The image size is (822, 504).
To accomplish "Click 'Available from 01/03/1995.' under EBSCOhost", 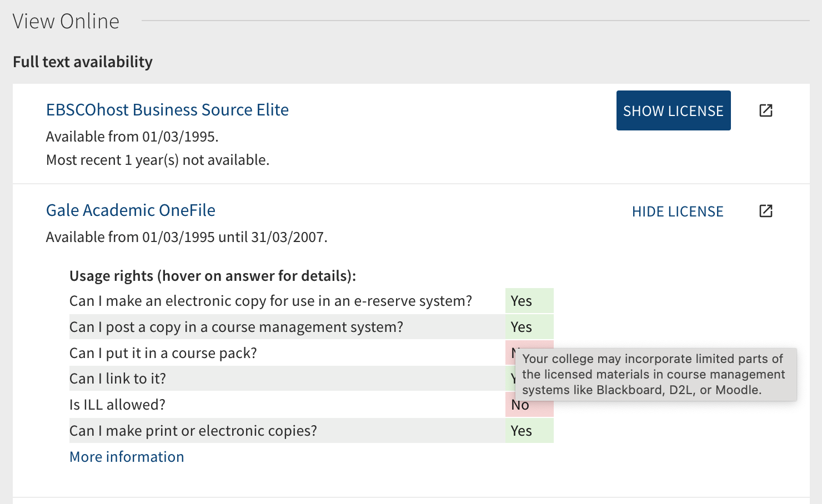I will tap(132, 137).
